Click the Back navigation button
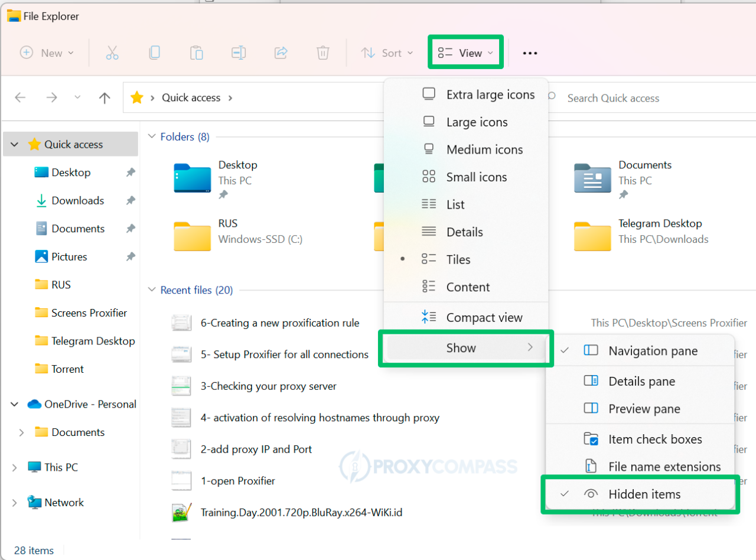 pyautogui.click(x=20, y=97)
